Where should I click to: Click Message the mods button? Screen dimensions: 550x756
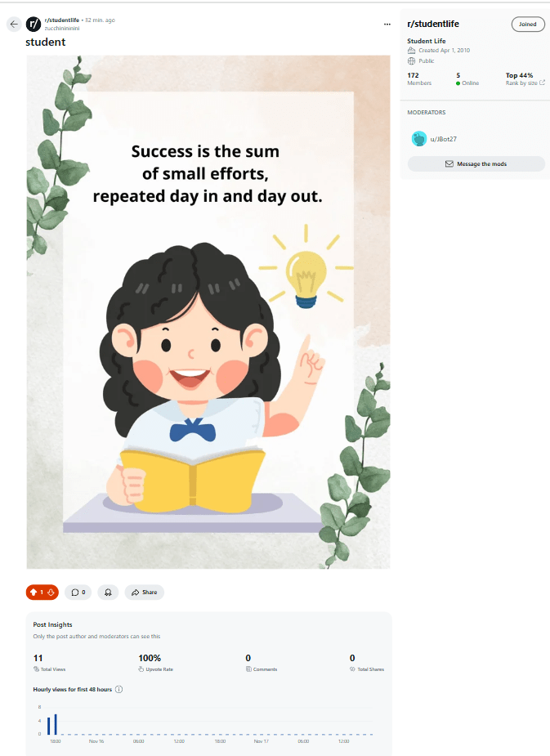476,163
